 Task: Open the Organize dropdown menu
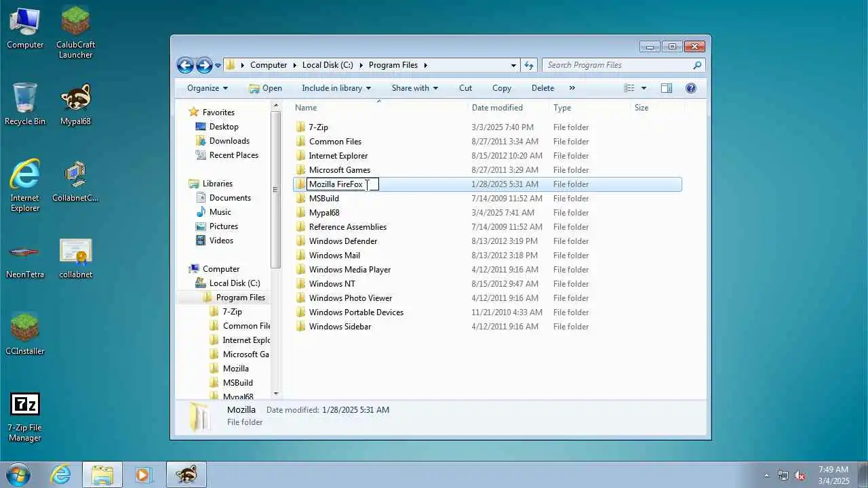(x=208, y=88)
